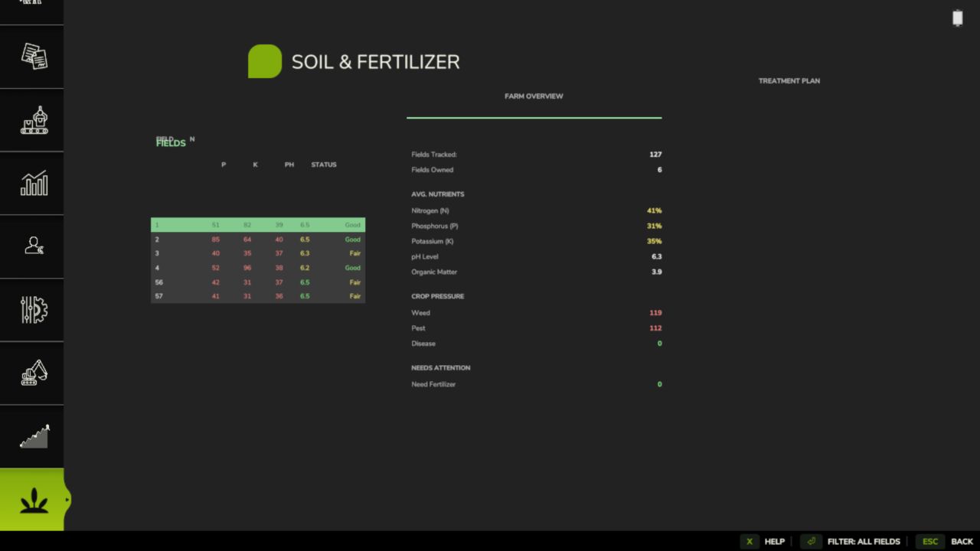
Task: Toggle FILTER: ALL FIELDS
Action: pos(864,541)
